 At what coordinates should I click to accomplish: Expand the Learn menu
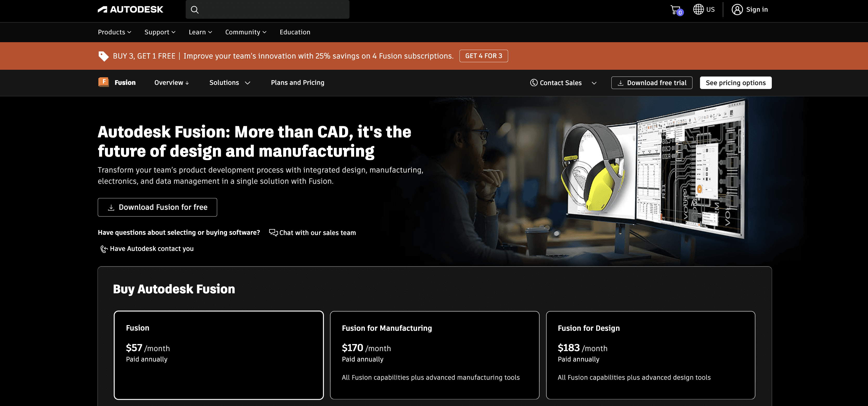click(x=200, y=32)
